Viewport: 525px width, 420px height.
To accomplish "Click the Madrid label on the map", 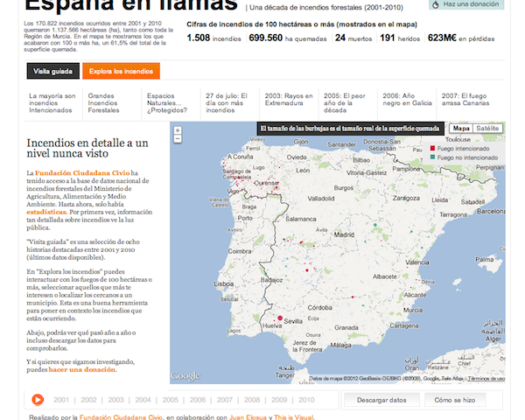I will (344, 234).
